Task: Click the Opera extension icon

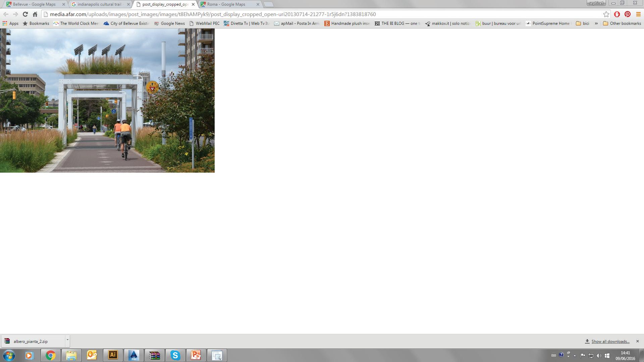Action: point(617,14)
